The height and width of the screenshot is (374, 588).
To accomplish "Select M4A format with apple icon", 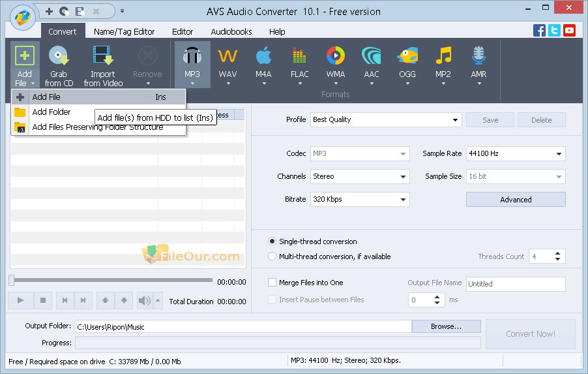I will click(263, 56).
